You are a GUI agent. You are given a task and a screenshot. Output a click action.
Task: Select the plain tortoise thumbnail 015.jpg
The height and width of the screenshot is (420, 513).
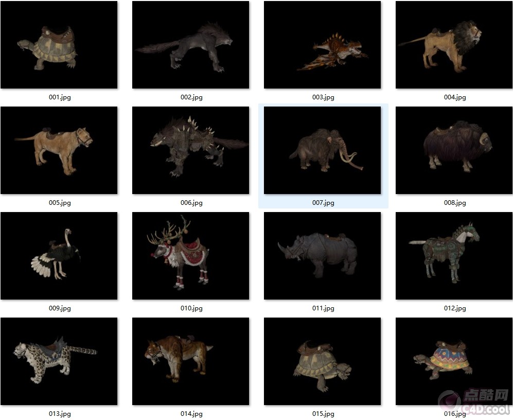click(x=322, y=361)
